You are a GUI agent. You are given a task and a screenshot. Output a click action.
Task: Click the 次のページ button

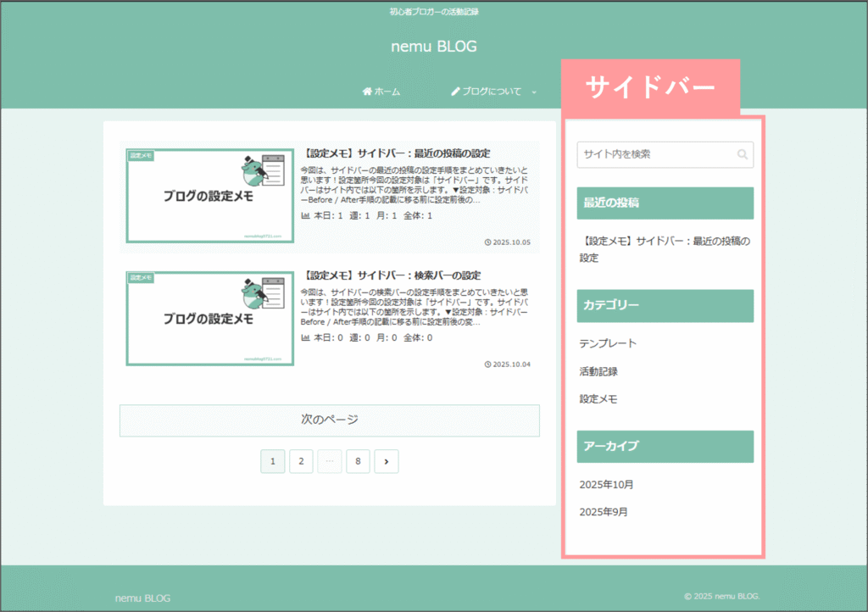[329, 420]
